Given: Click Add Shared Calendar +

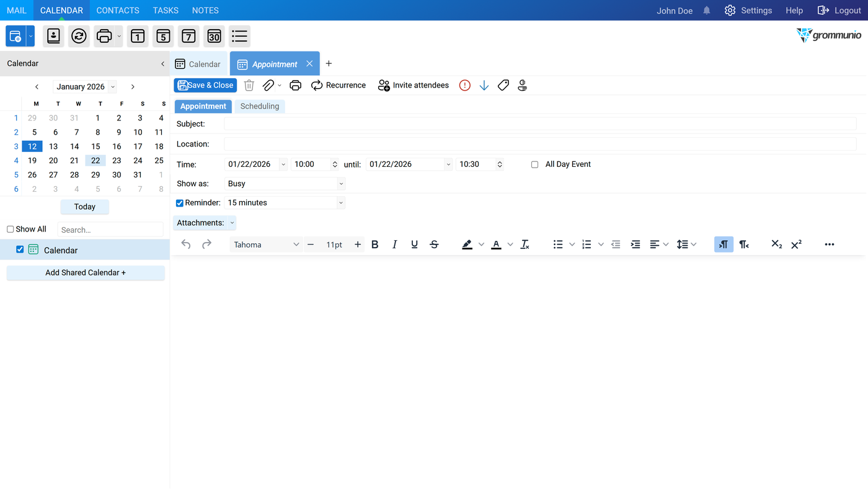Looking at the screenshot, I should tap(86, 272).
